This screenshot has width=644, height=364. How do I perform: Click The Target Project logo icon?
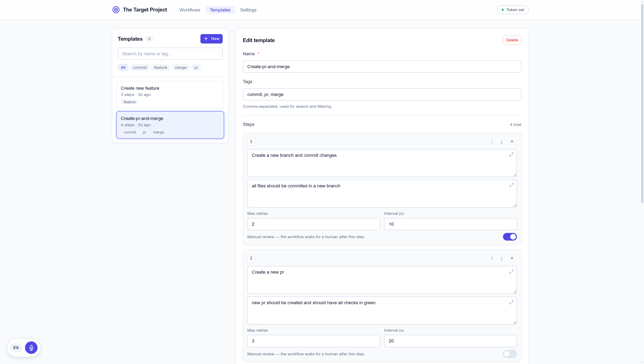click(x=116, y=10)
